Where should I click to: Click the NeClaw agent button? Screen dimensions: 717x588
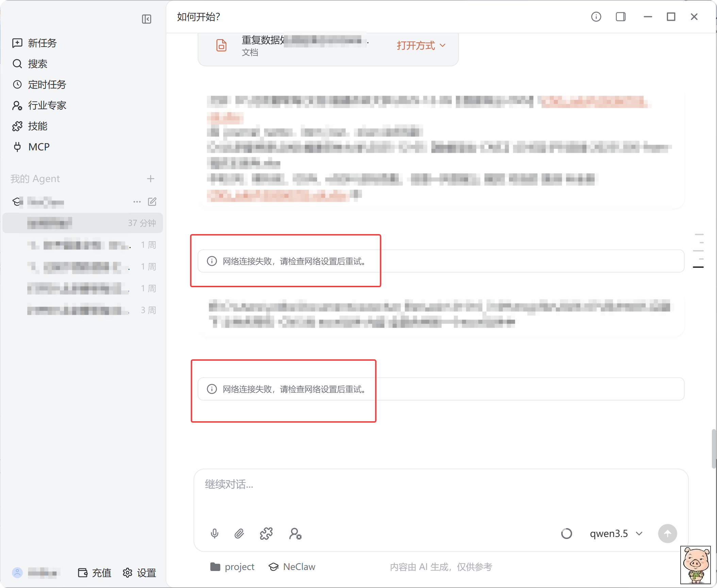[292, 567]
